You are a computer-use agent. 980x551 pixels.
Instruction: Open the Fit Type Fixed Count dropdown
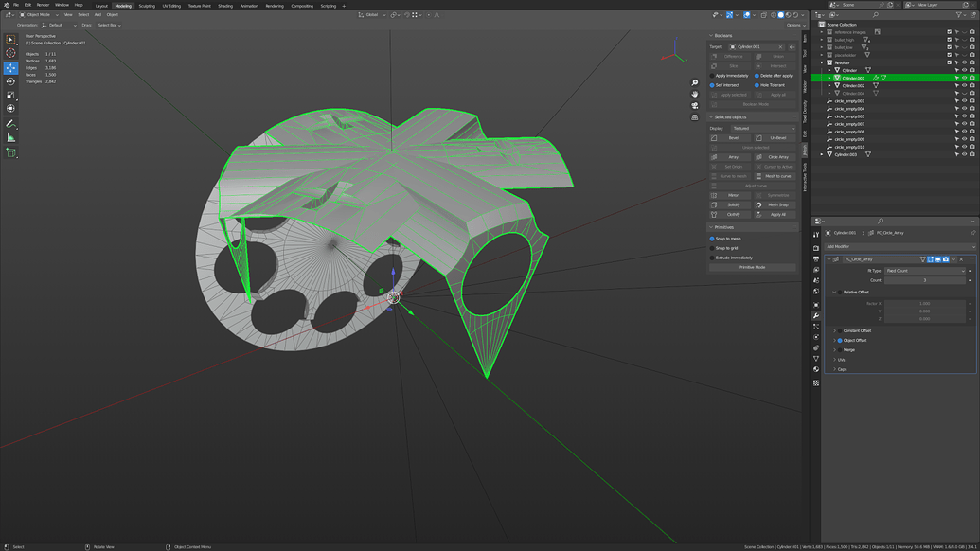pos(924,271)
